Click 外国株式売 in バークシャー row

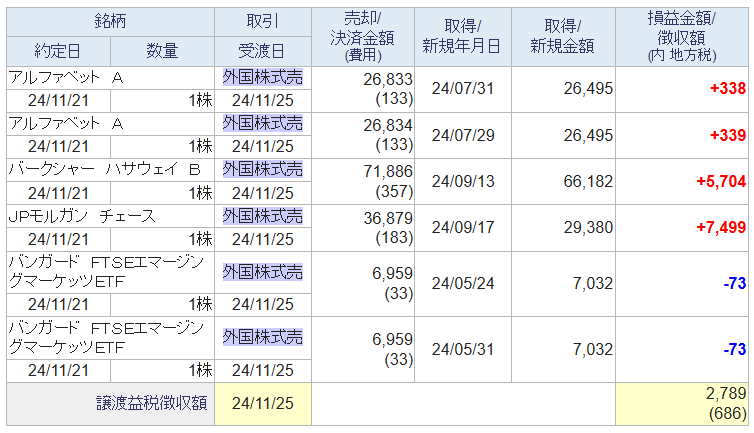click(x=263, y=170)
